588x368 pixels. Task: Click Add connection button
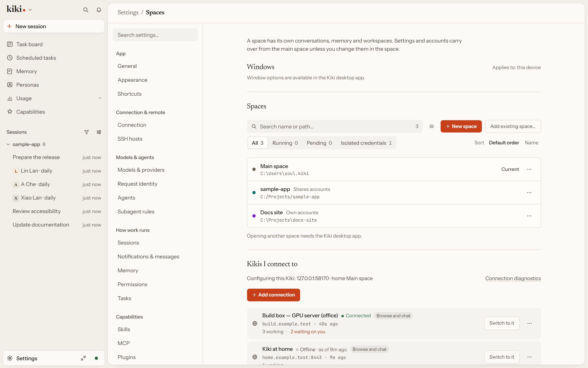[x=273, y=295]
